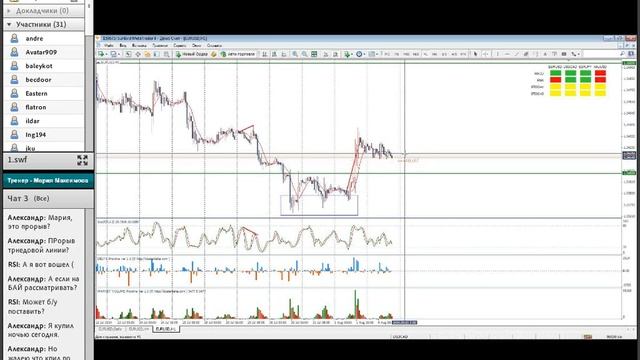Image resolution: width=640 pixels, height=360 pixels.
Task: Select the M1 timeframe button
Action: coord(387,54)
